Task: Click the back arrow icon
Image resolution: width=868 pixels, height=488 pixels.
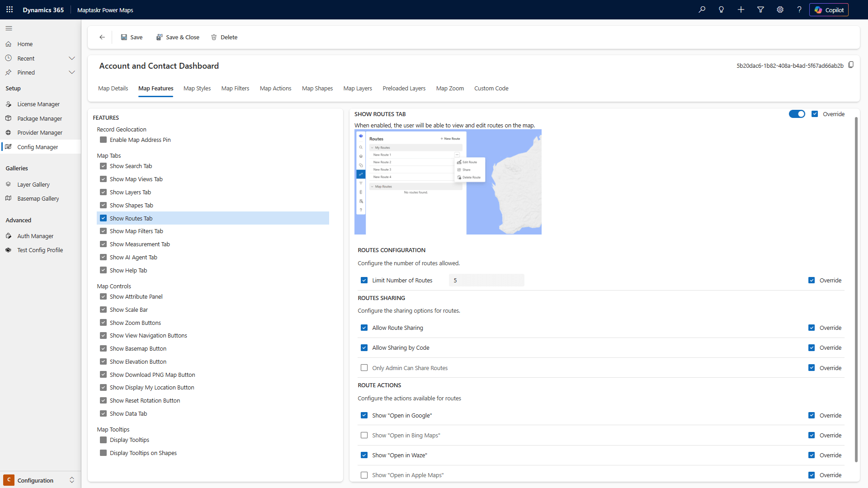Action: (x=102, y=37)
